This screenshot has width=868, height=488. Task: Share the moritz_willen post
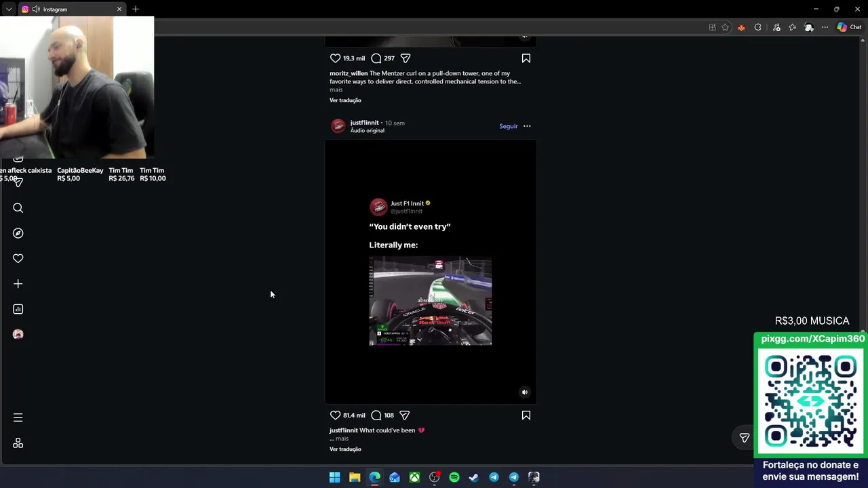405,58
